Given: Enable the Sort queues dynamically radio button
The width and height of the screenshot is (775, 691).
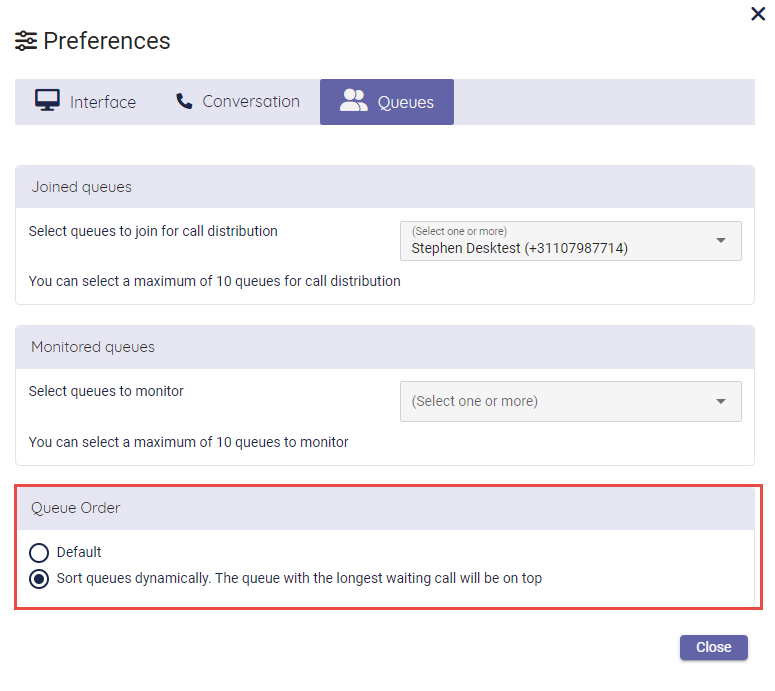Looking at the screenshot, I should click(x=39, y=578).
